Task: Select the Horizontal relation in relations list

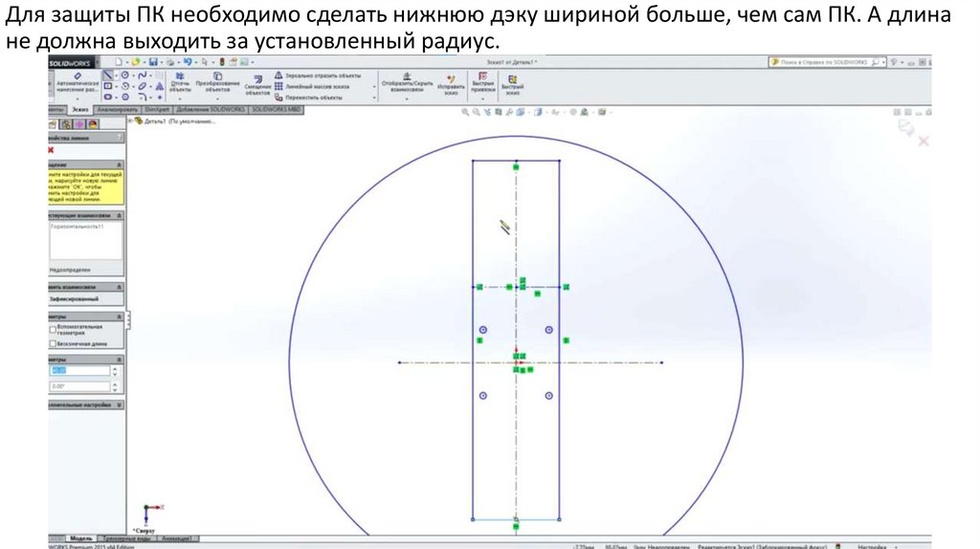Action: (x=78, y=226)
